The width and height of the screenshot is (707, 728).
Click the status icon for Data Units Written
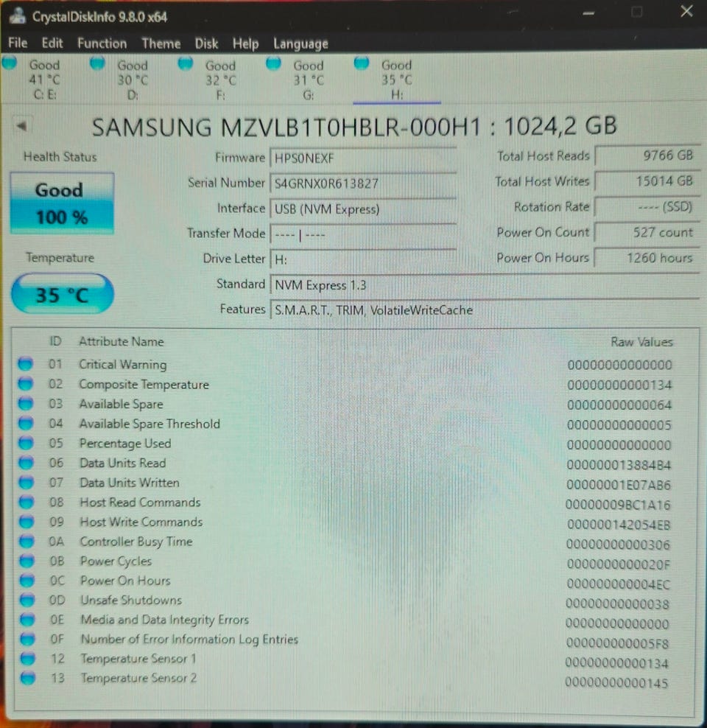[27, 483]
